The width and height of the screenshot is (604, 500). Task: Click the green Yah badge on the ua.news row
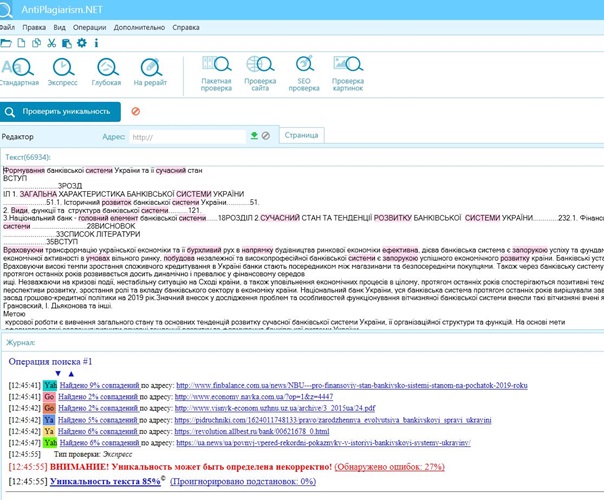[50, 443]
